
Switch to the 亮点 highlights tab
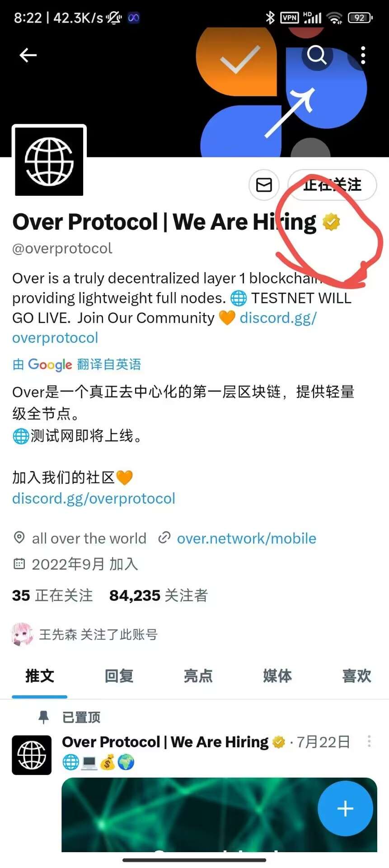tap(198, 676)
